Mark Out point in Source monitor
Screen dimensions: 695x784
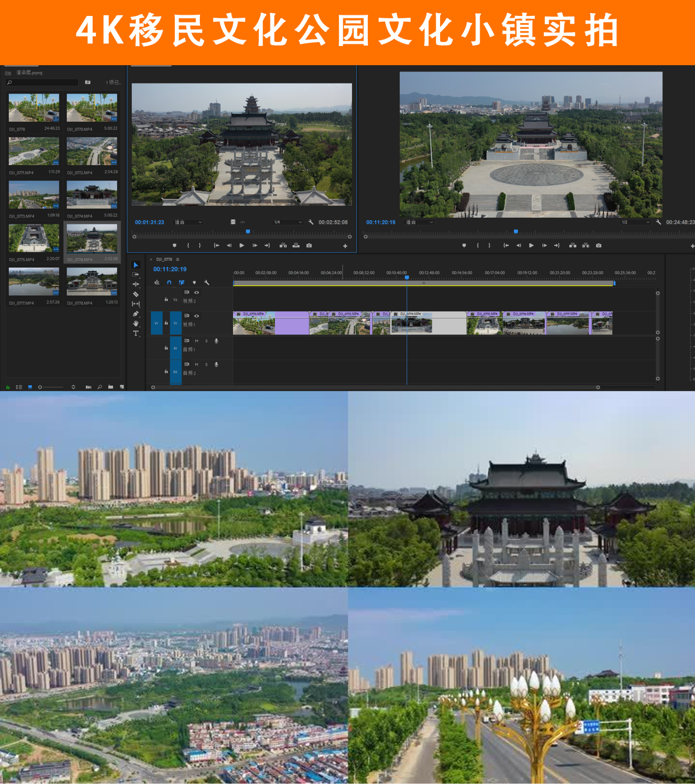point(200,246)
